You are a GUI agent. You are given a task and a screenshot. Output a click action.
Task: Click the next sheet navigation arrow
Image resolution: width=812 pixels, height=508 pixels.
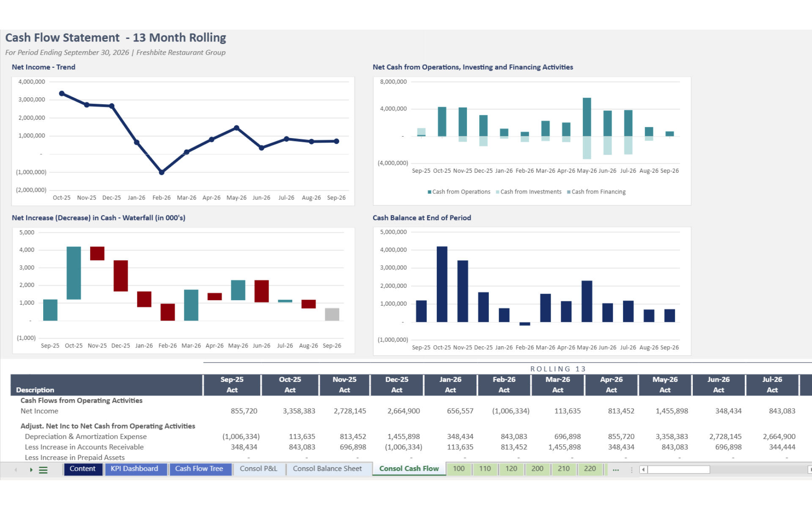point(31,469)
